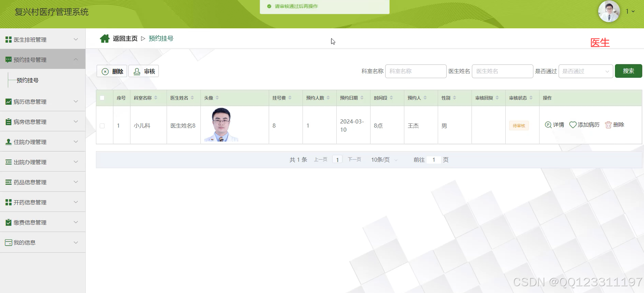Screen dimensions: 644x293
Task: Click the 开药信息管理 grid icon
Action: coord(9,202)
